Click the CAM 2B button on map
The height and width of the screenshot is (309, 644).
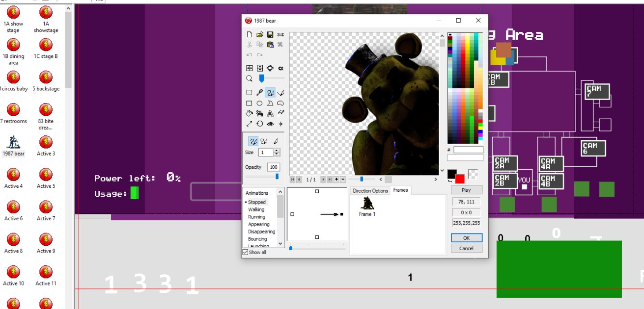tap(505, 180)
